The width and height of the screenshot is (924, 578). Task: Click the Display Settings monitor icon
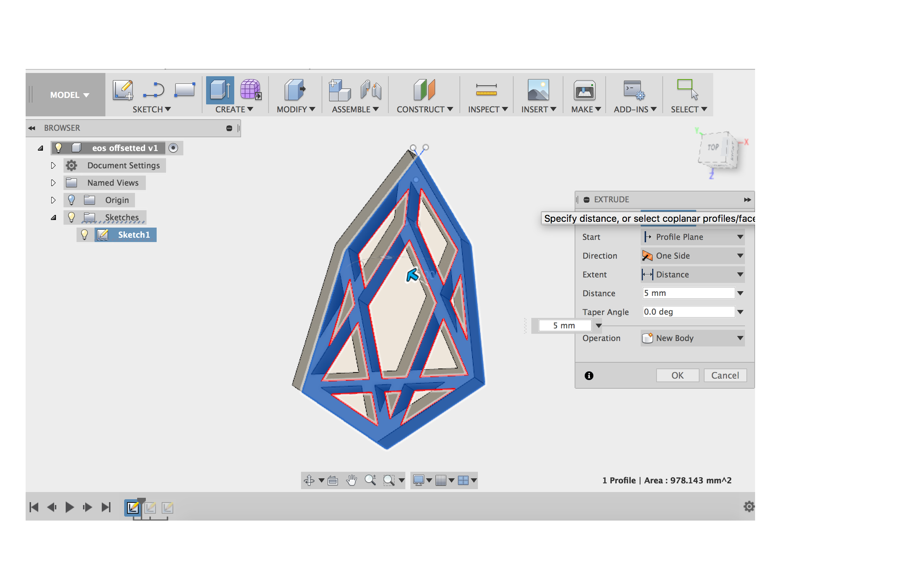[418, 480]
